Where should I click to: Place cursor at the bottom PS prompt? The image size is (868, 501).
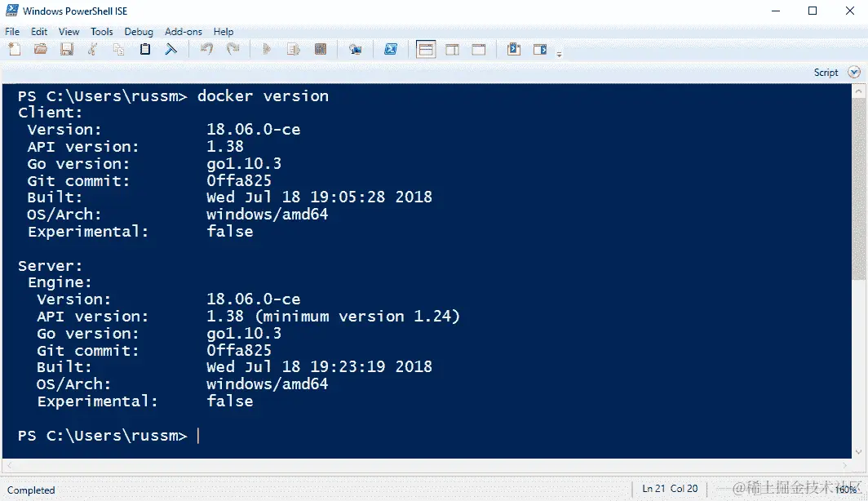pyautogui.click(x=198, y=436)
